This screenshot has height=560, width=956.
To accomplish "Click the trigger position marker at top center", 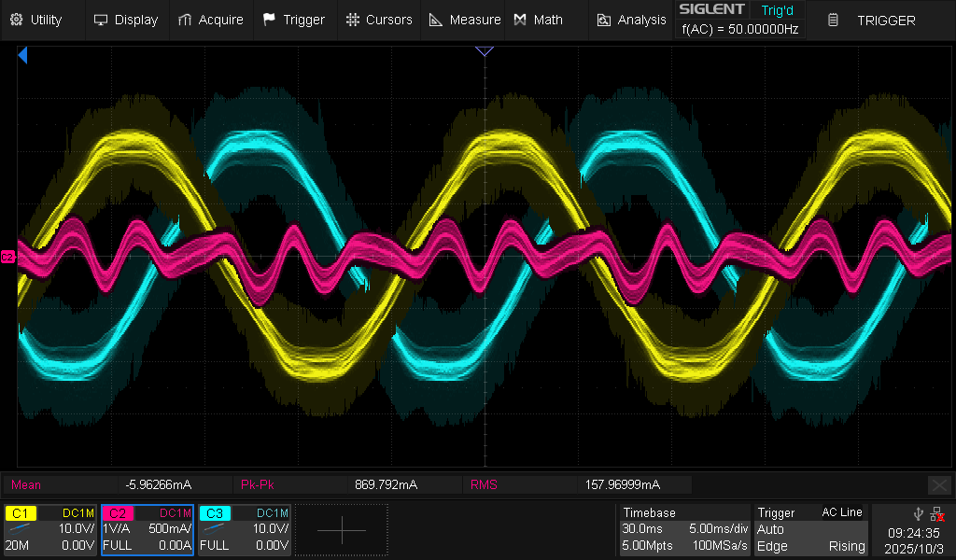I will tap(484, 51).
